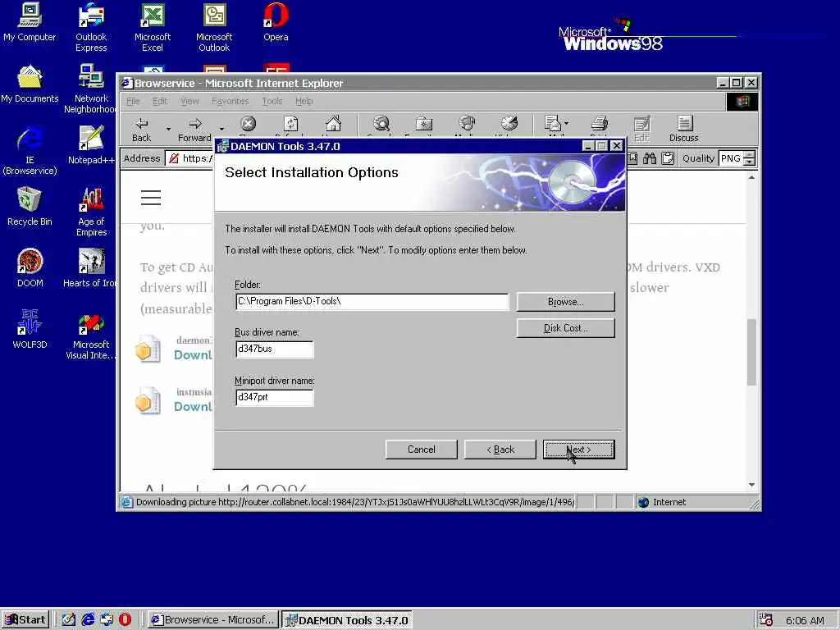Screen dimensions: 840x630
Task: Click the Stop icon in the IE toolbar
Action: tap(248, 125)
